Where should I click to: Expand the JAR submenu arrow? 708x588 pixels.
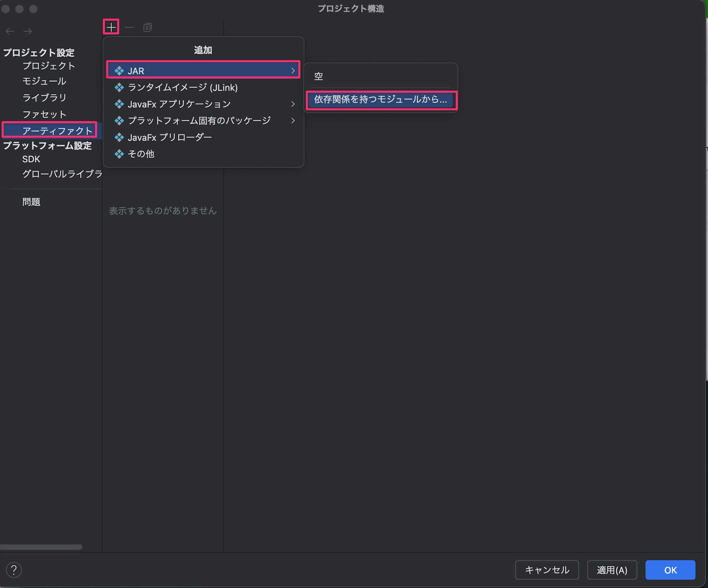tap(293, 71)
